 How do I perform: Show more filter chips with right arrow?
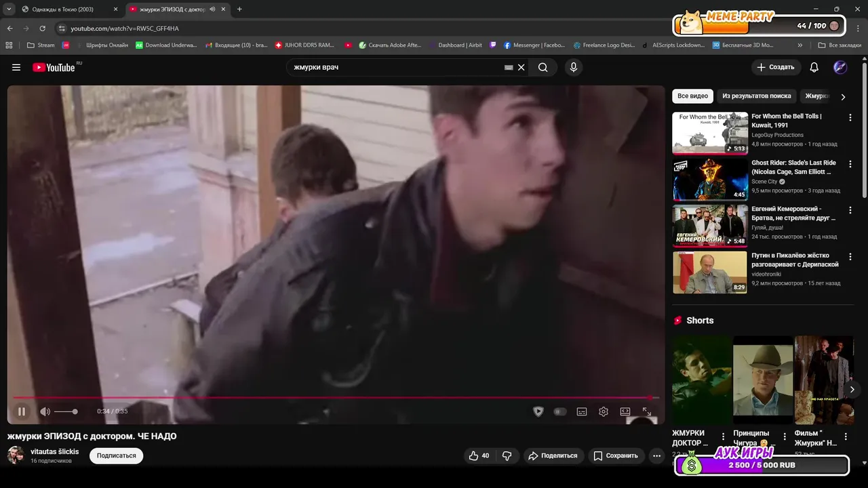843,97
